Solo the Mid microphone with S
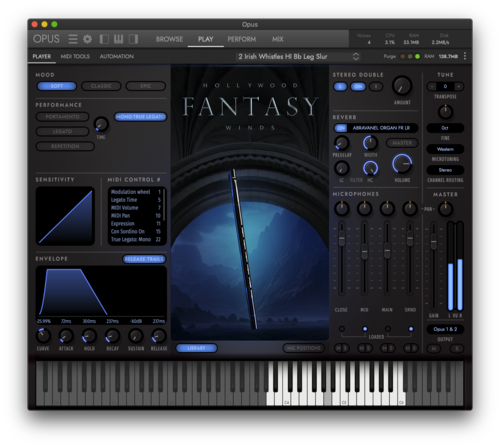 pyautogui.click(x=369, y=348)
